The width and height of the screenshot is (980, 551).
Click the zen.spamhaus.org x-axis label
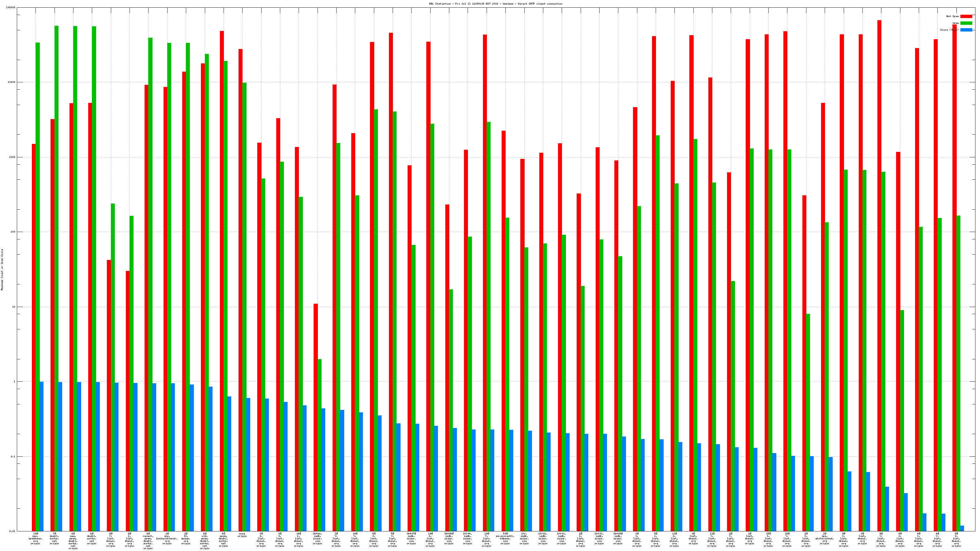36,539
